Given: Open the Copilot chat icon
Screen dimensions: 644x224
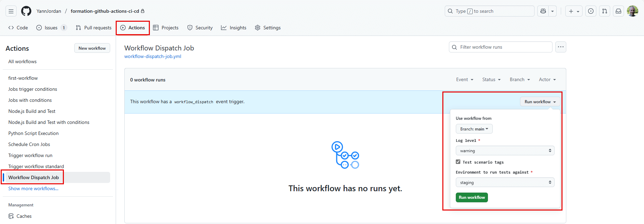Looking at the screenshot, I should [543, 11].
